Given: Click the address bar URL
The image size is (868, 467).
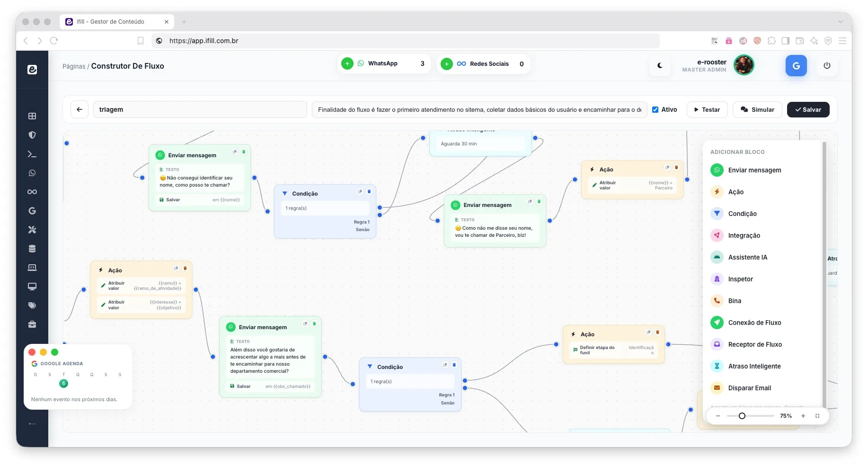Looking at the screenshot, I should tap(204, 41).
